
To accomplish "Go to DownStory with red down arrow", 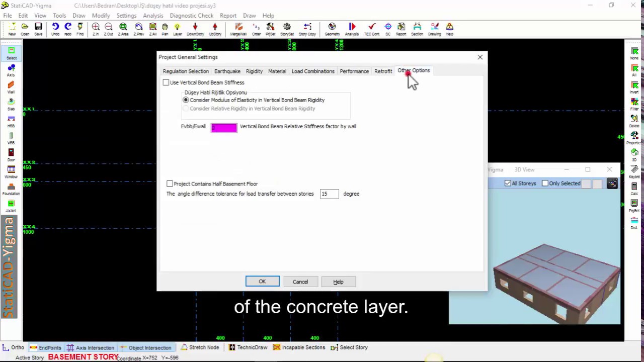I will tap(195, 29).
